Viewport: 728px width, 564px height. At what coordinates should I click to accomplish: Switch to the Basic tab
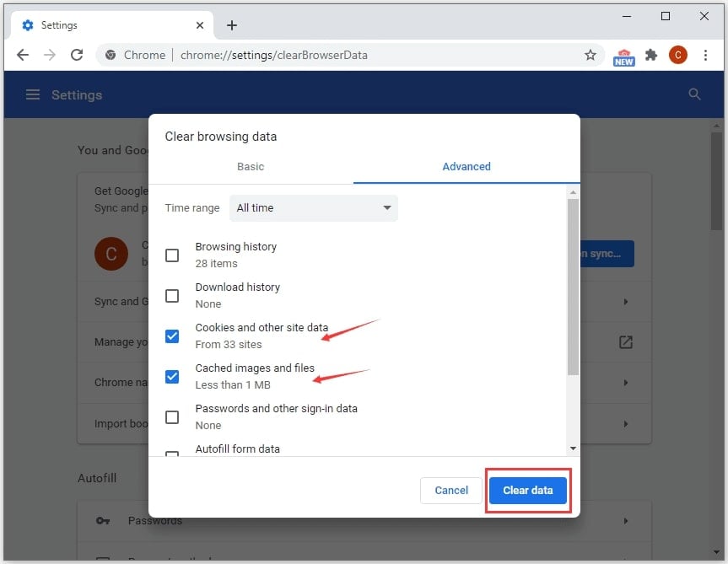click(251, 167)
